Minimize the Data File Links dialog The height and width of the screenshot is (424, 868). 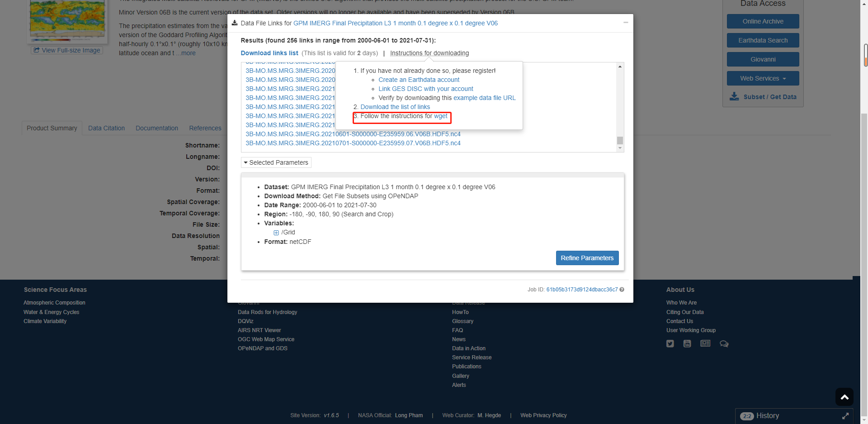626,22
